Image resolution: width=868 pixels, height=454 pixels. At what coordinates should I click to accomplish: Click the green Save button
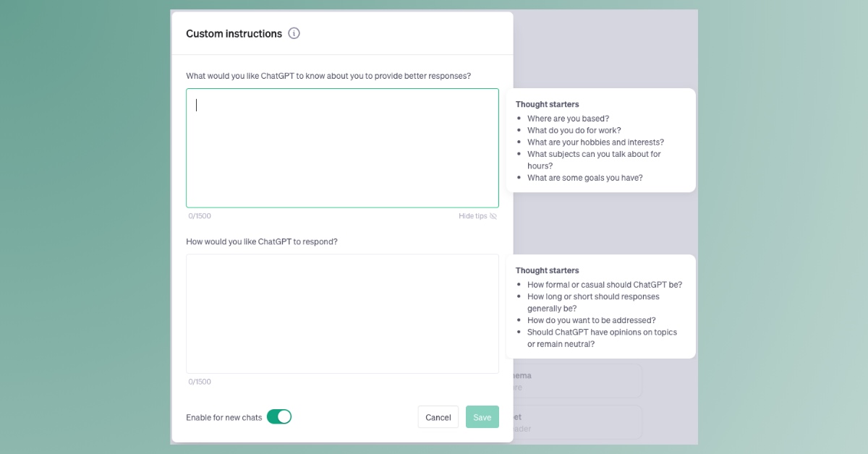pyautogui.click(x=482, y=417)
